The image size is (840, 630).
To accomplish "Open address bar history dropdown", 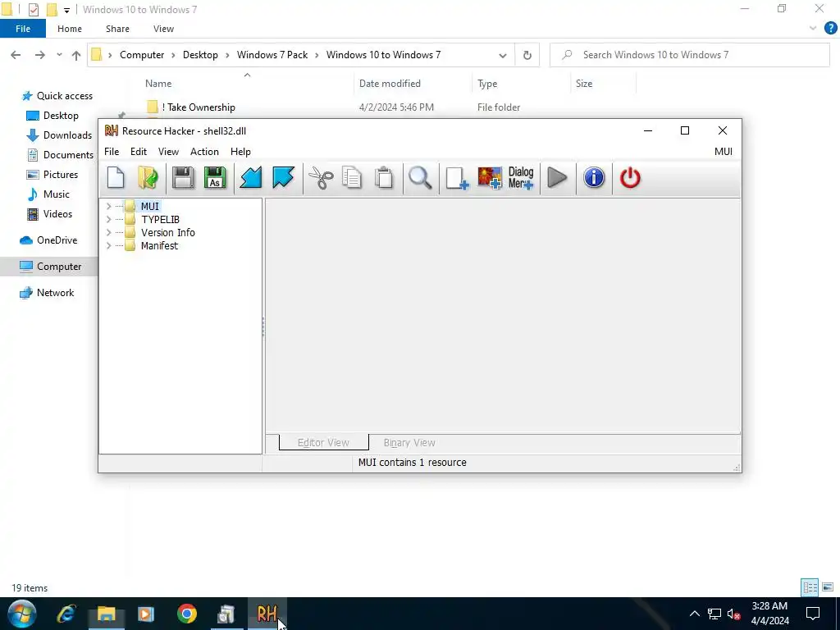I will (x=503, y=55).
